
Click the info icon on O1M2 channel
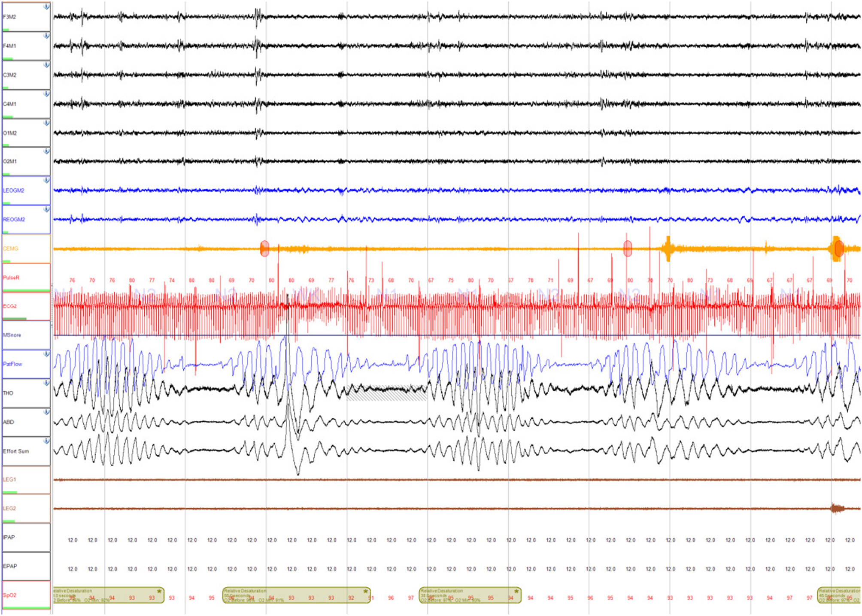[46, 123]
